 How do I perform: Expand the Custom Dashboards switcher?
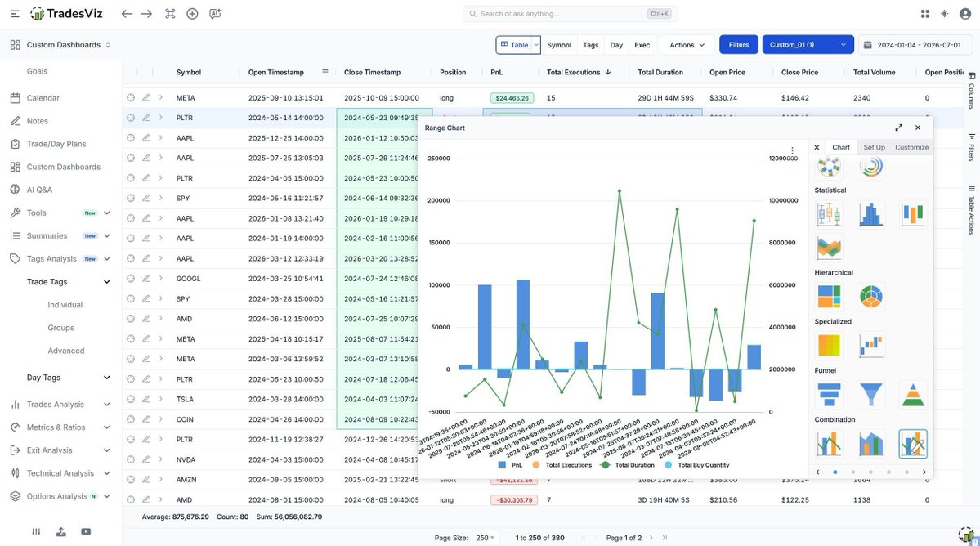click(x=108, y=45)
